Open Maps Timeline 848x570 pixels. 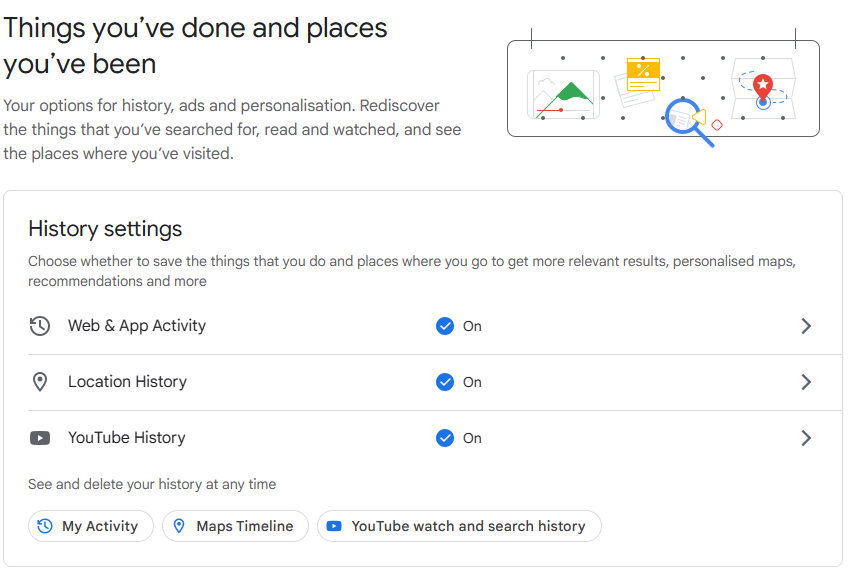tap(235, 526)
